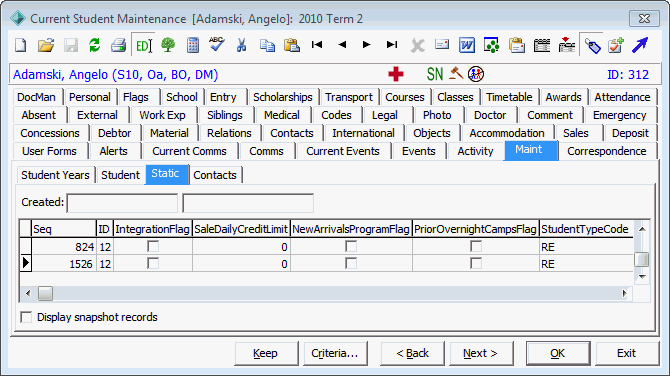Go to previous record arrow
The width and height of the screenshot is (670, 376).
click(342, 44)
